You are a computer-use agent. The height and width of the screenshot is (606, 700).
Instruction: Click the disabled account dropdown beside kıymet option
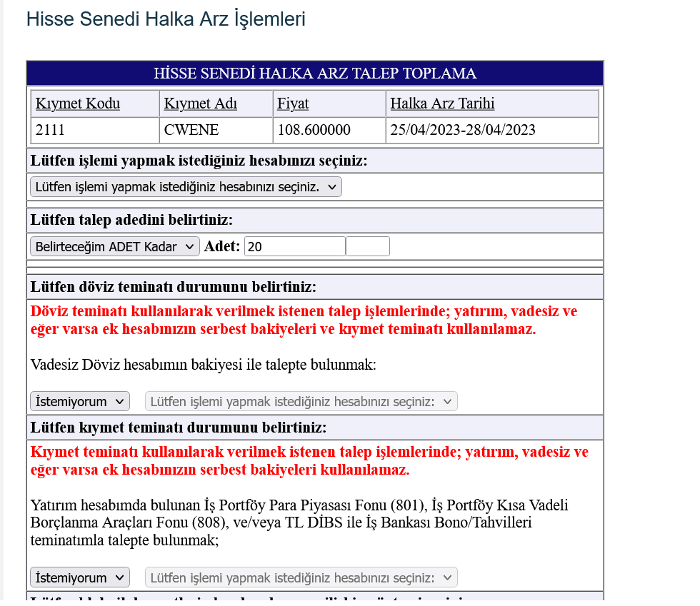(x=301, y=577)
